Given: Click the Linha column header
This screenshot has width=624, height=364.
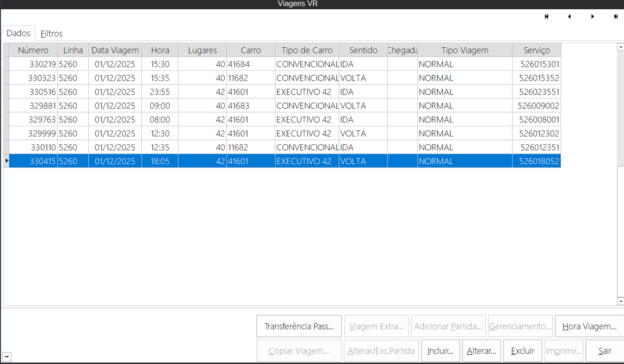Looking at the screenshot, I should 73,50.
